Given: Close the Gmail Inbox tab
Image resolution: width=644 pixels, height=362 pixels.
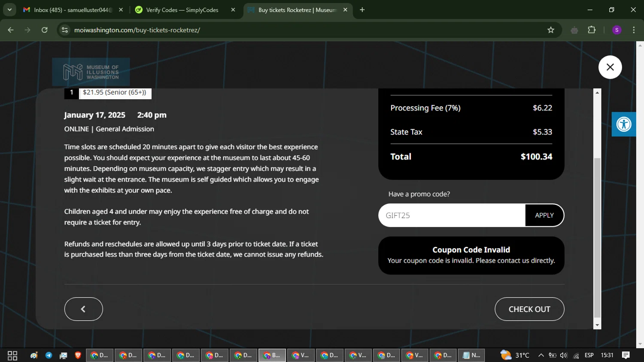Looking at the screenshot, I should [x=121, y=10].
